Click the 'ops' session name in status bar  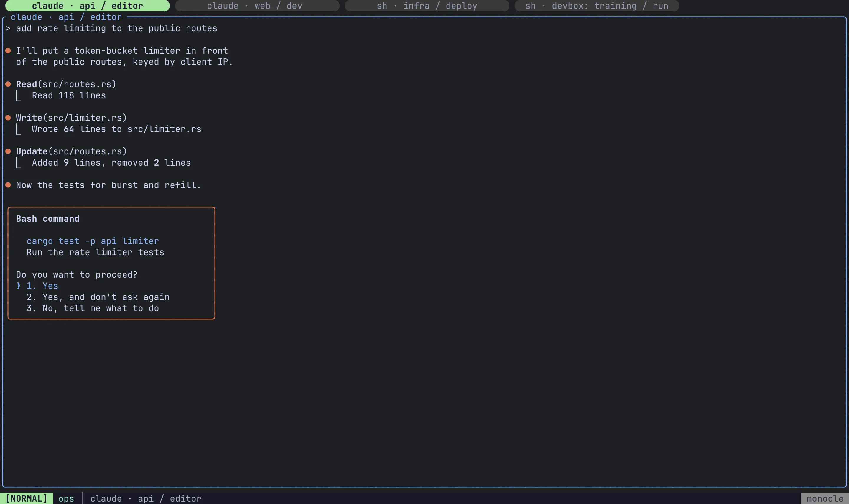click(66, 499)
